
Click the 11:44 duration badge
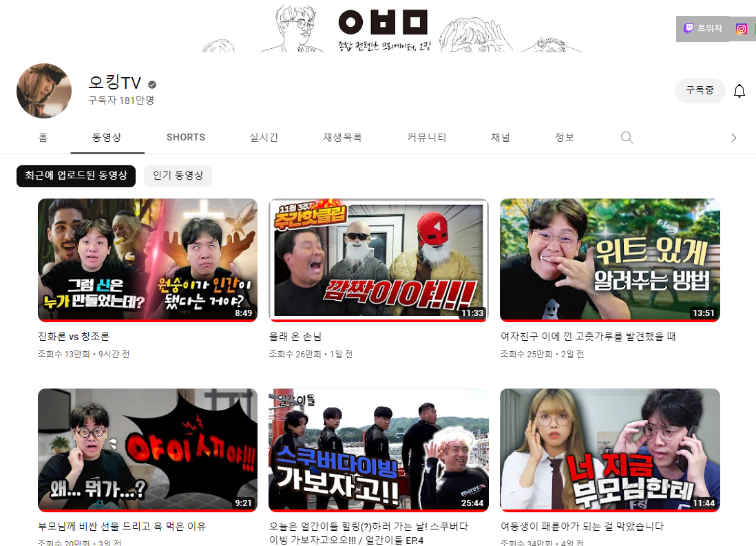pos(704,503)
